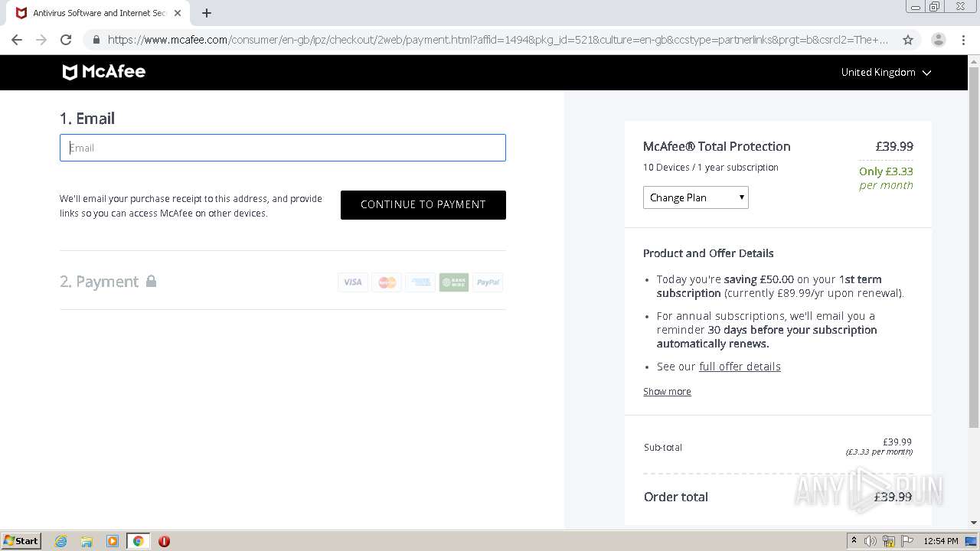Open the United Kingdom region dropdown
This screenshot has height=551, width=980.
[x=886, y=72]
